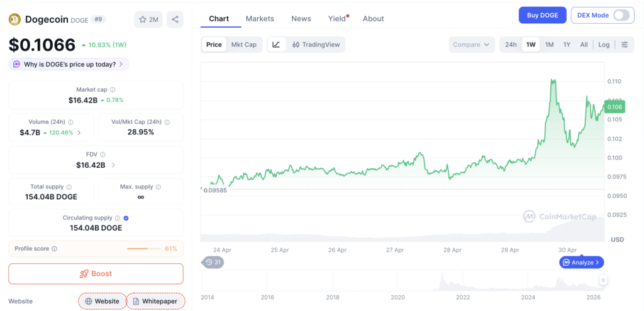Viewport: 644px width, 311px height.
Task: Open the share icon button
Action: point(175,19)
